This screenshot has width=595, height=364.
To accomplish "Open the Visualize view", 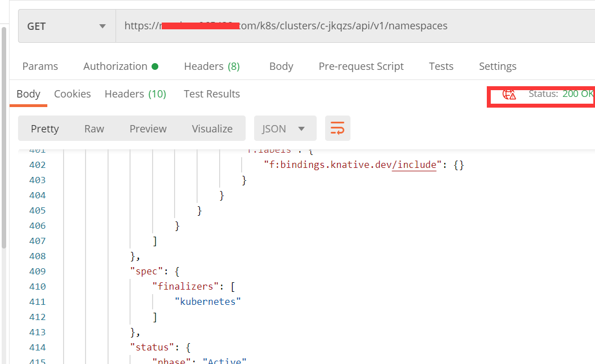I will coord(212,128).
